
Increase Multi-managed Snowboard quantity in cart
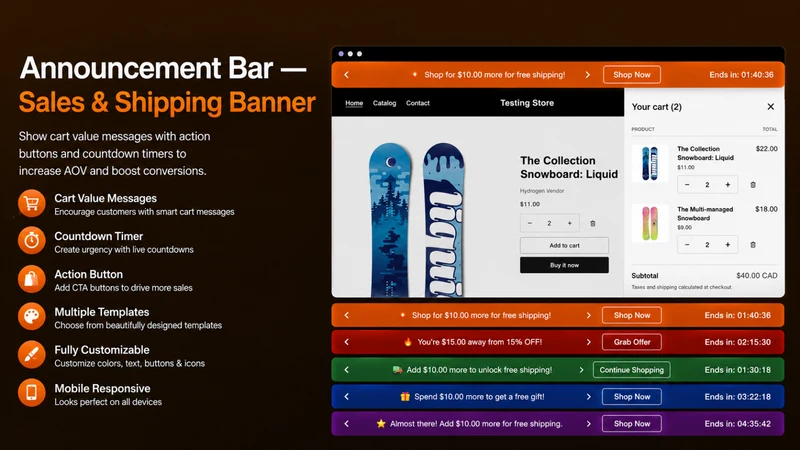click(728, 245)
